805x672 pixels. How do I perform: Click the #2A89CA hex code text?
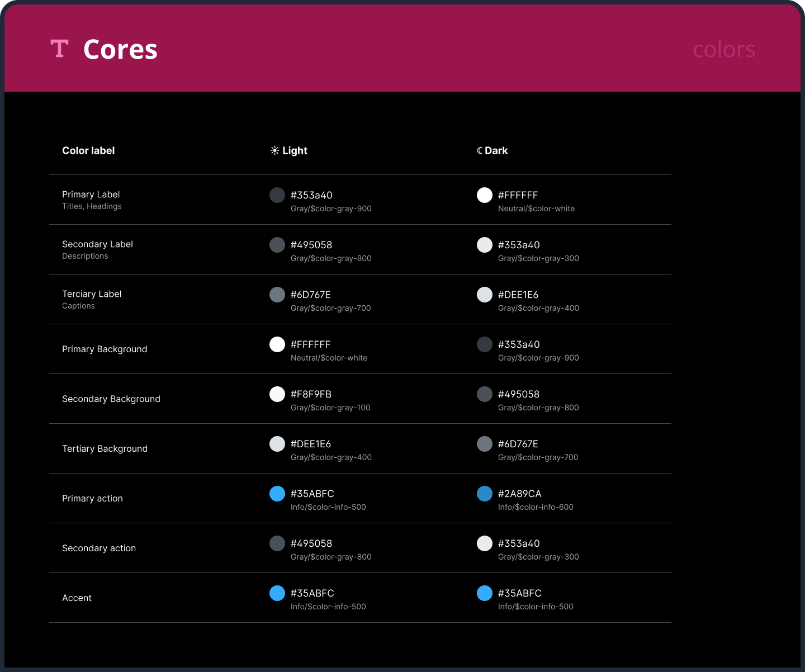[x=519, y=494]
